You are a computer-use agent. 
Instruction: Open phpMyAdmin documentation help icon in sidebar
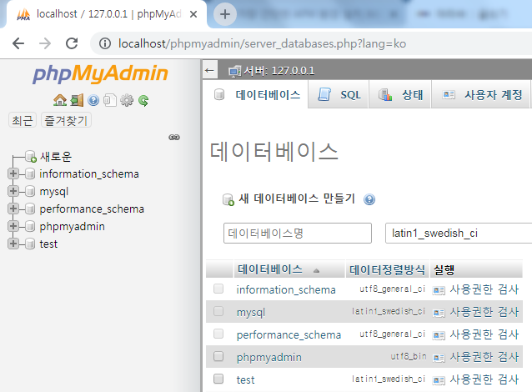[x=93, y=100]
